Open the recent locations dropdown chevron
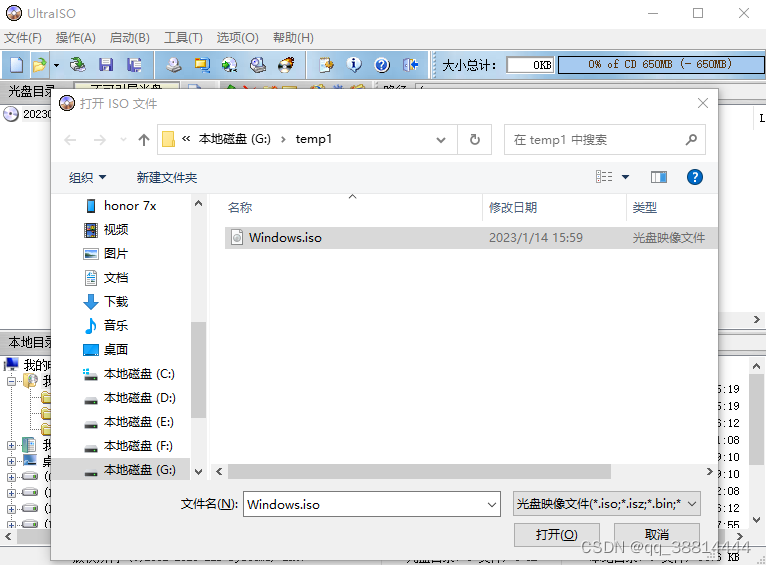 (x=123, y=140)
